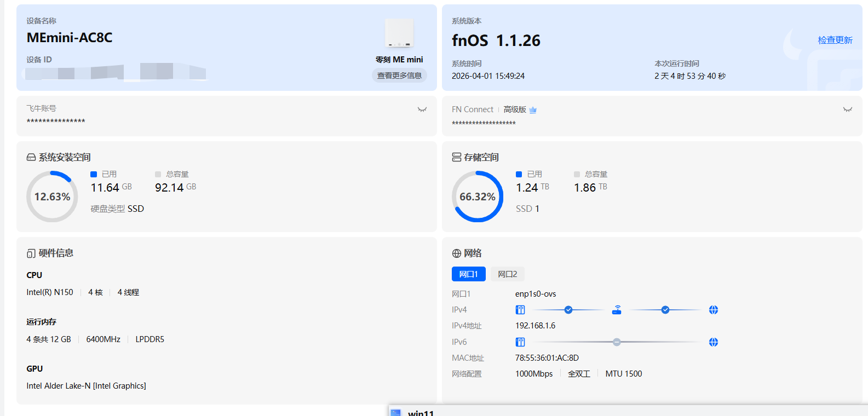Show the masked FN Connect ID via eye icon
Viewport: 868px width, 416px height.
click(x=848, y=109)
